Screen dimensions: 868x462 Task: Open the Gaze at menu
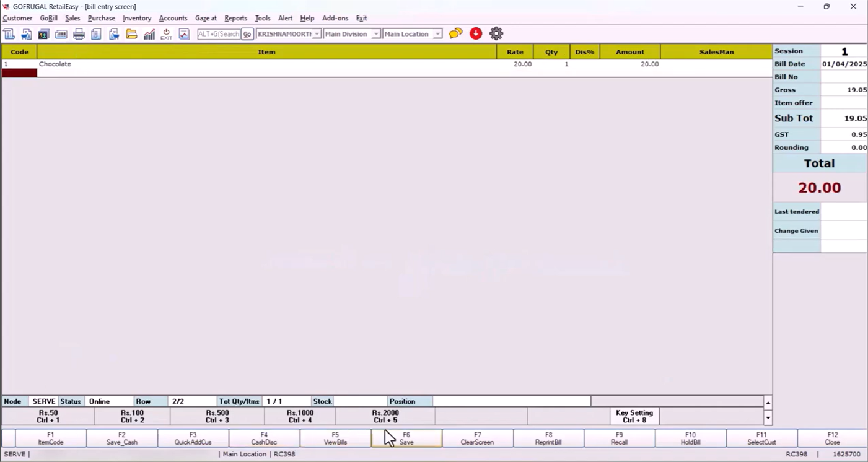206,19
